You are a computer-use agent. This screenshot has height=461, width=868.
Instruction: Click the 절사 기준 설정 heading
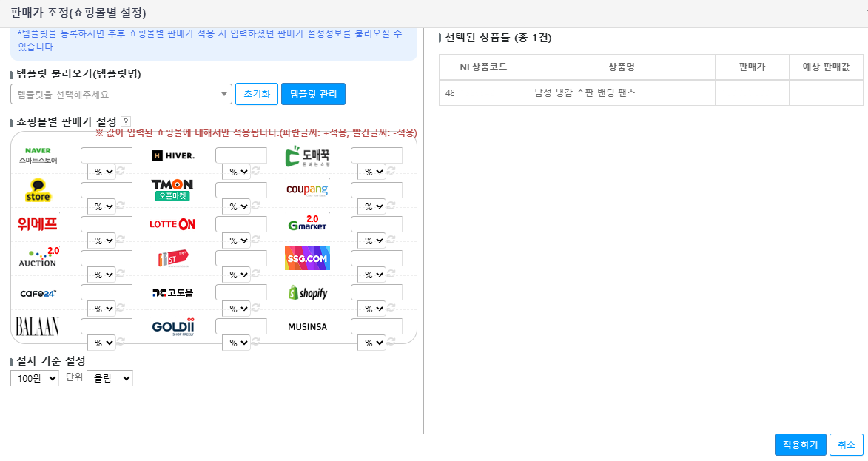[x=50, y=361]
